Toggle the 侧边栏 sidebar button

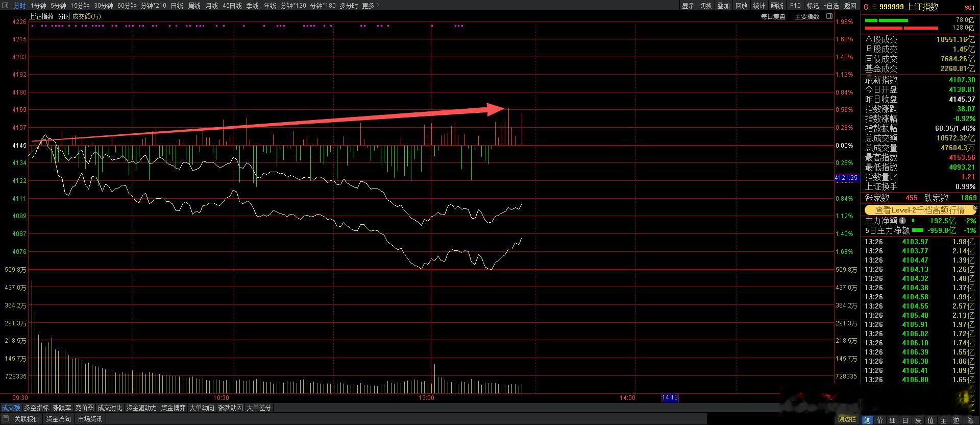point(847,419)
